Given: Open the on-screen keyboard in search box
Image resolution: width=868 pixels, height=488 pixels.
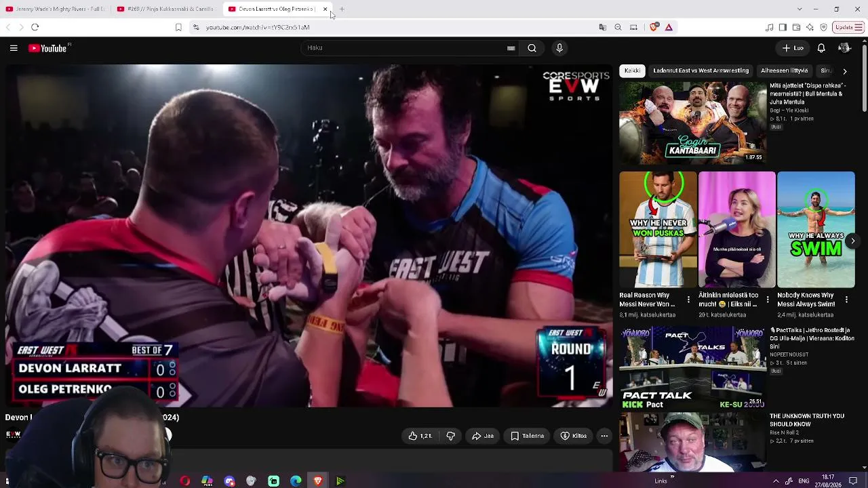Looking at the screenshot, I should [511, 48].
